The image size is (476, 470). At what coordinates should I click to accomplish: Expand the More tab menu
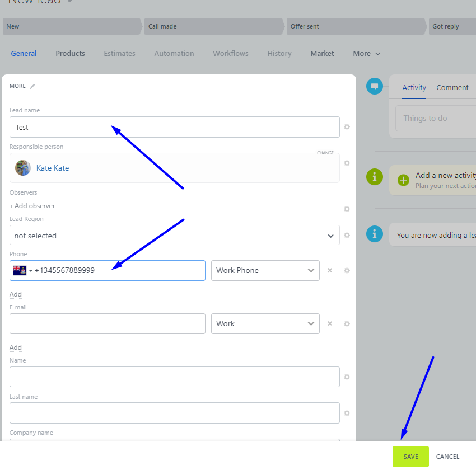pyautogui.click(x=366, y=54)
